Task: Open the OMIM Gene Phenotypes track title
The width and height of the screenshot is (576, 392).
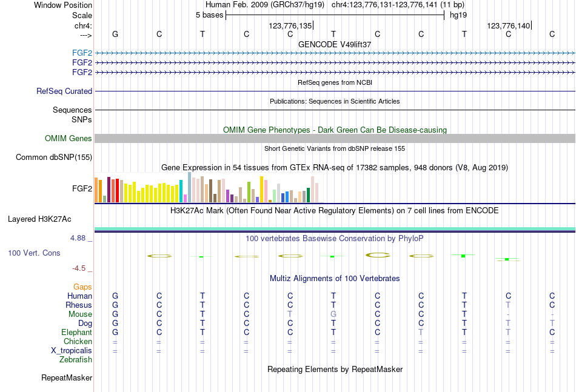Action: (335, 130)
